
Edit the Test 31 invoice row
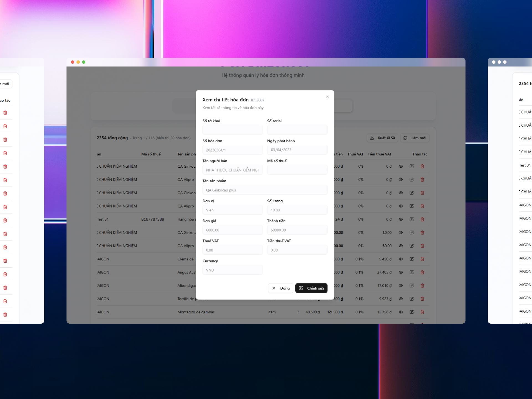pyautogui.click(x=411, y=219)
